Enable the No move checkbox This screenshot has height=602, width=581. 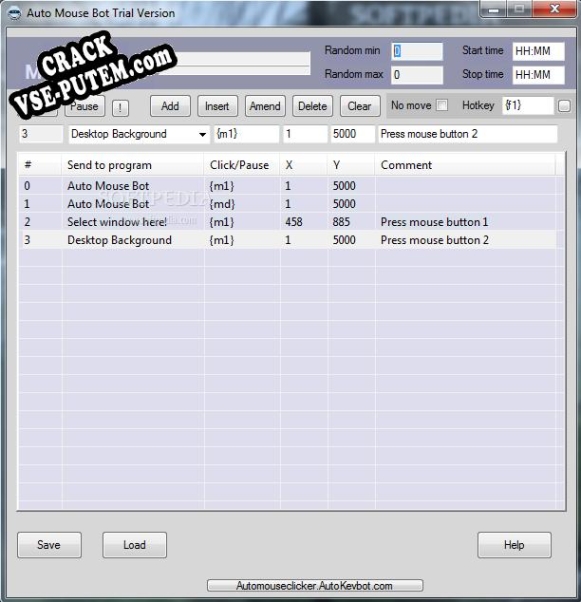(442, 105)
